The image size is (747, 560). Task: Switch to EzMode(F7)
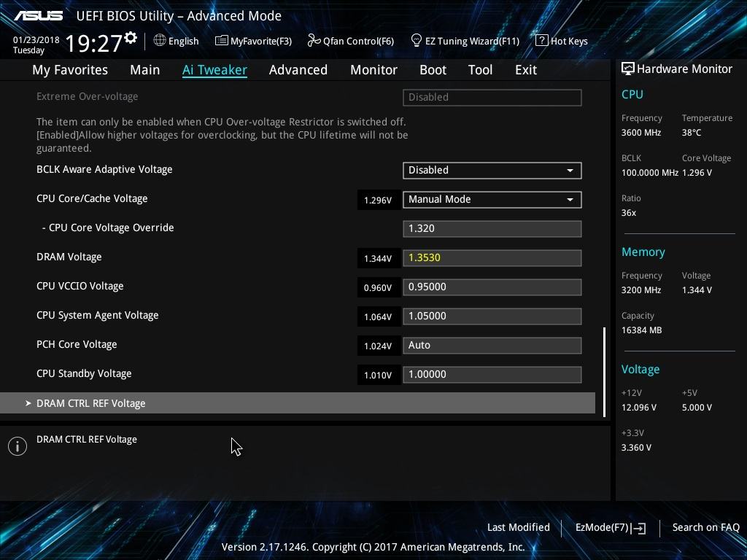pos(611,528)
